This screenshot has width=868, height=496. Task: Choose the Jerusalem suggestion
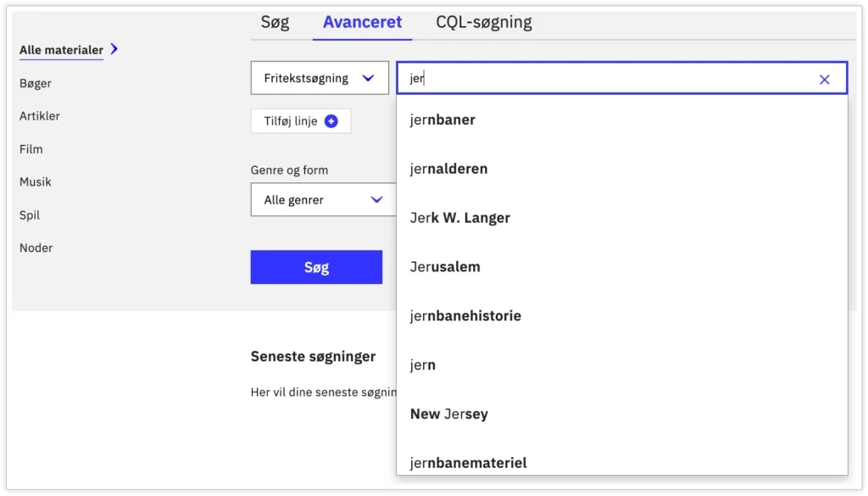click(x=445, y=267)
